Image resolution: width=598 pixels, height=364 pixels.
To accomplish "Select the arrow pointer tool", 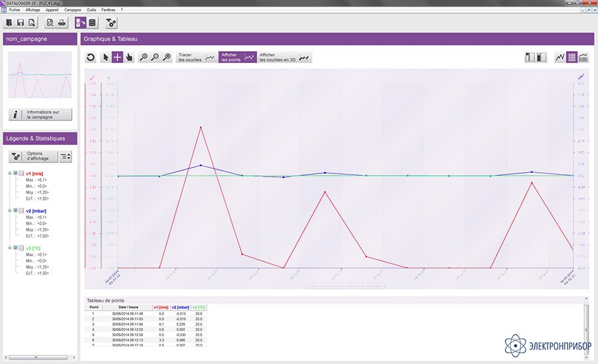I will [x=106, y=57].
